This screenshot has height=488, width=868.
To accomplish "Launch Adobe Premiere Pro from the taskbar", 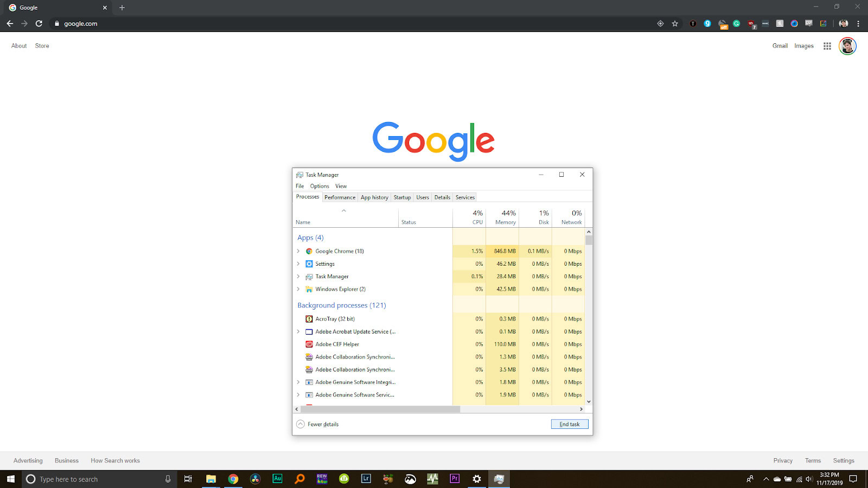I will [455, 479].
